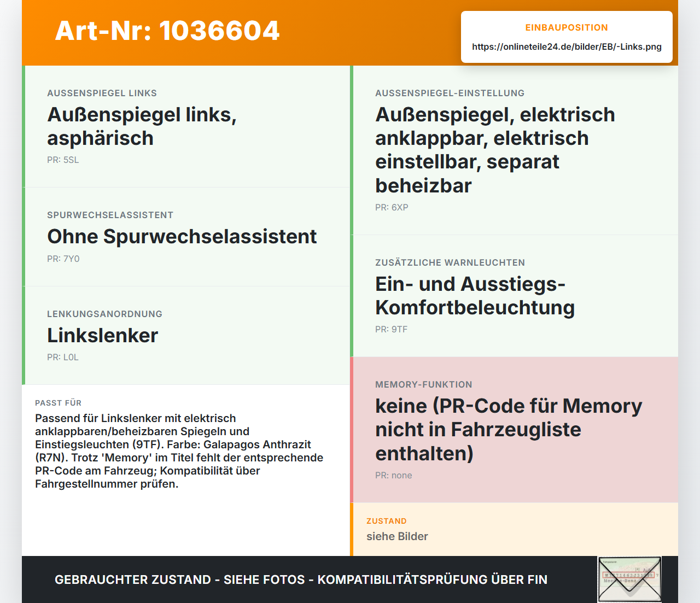This screenshot has height=603, width=700.
Task: Select the PR: L0L code
Action: (x=63, y=357)
